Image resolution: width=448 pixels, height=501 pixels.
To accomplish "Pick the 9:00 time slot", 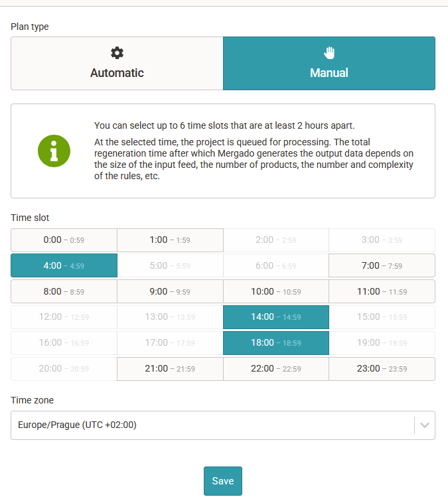I will click(170, 291).
